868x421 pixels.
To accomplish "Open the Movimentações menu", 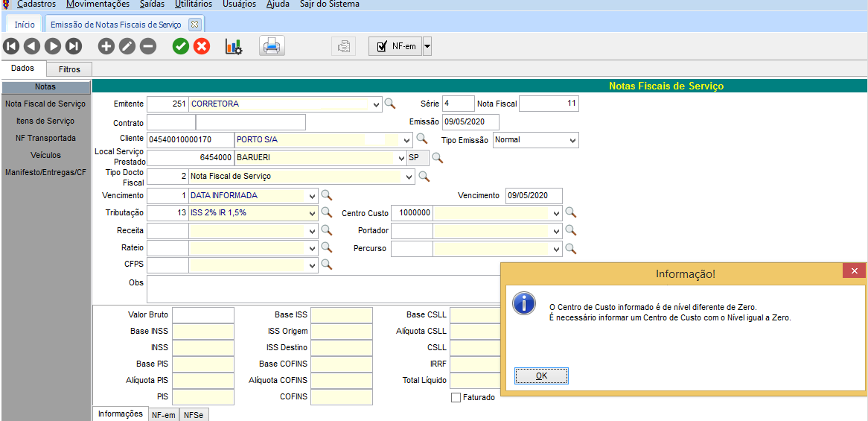I will [x=98, y=4].
